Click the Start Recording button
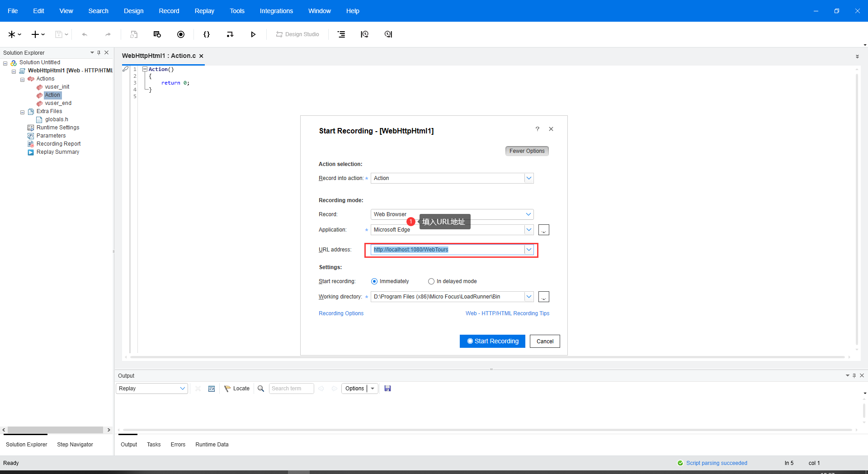This screenshot has width=868, height=474. point(492,341)
